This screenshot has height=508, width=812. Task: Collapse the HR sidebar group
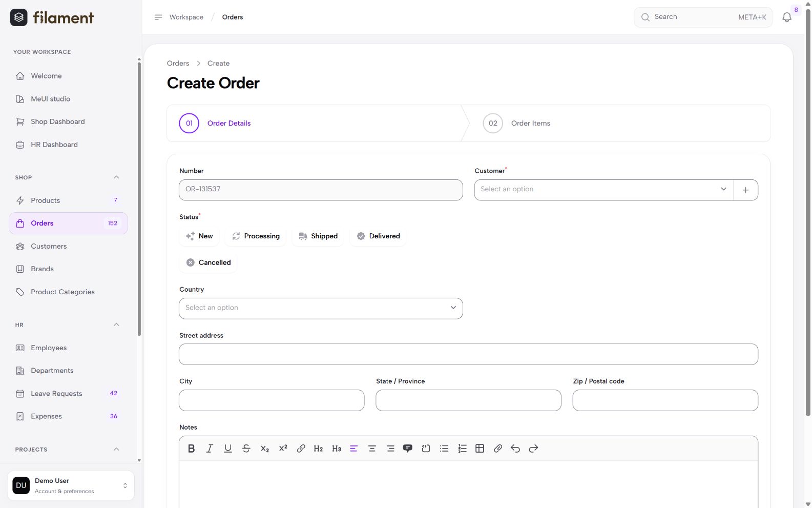point(116,325)
